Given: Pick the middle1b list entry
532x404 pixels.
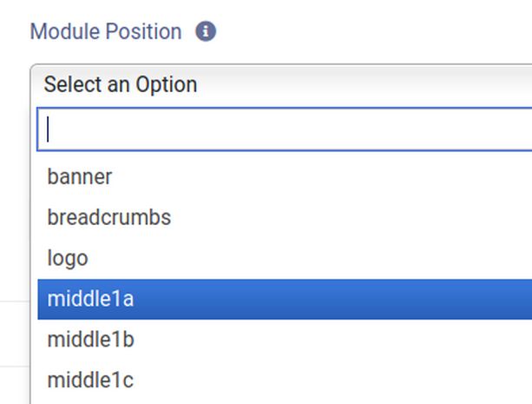Looking at the screenshot, I should (x=285, y=340).
